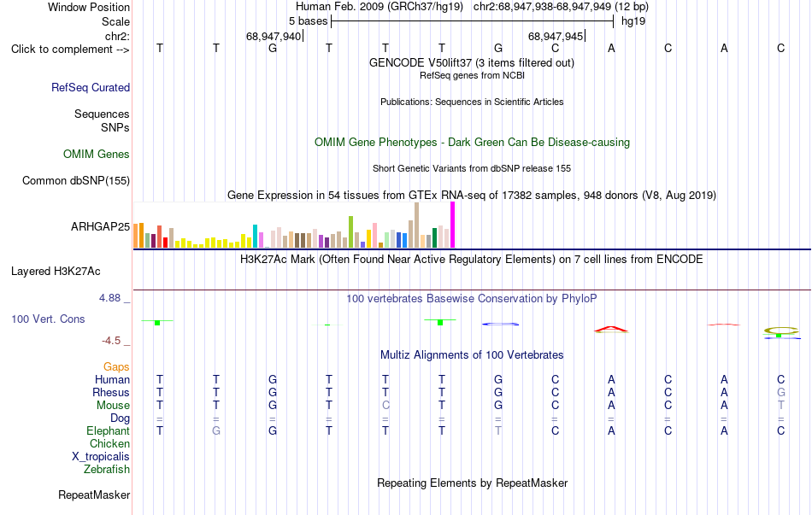Click the 'Window Position' label

coord(89,7)
